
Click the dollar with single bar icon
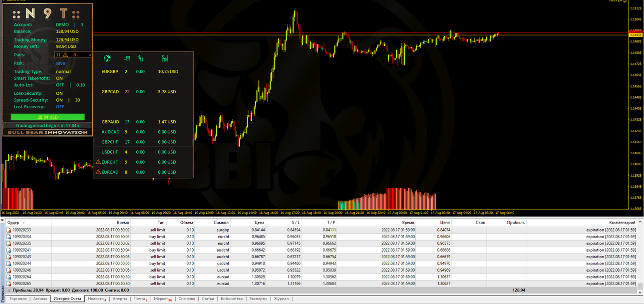(141, 58)
